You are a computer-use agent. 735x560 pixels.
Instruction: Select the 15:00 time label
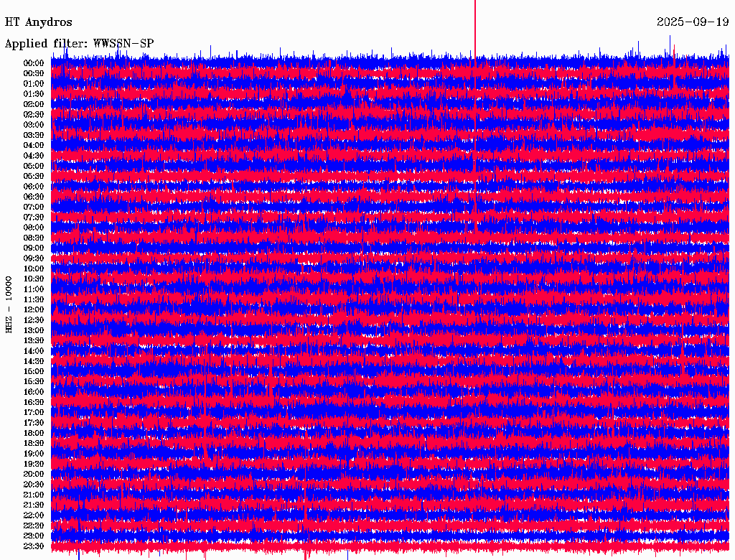[34, 371]
